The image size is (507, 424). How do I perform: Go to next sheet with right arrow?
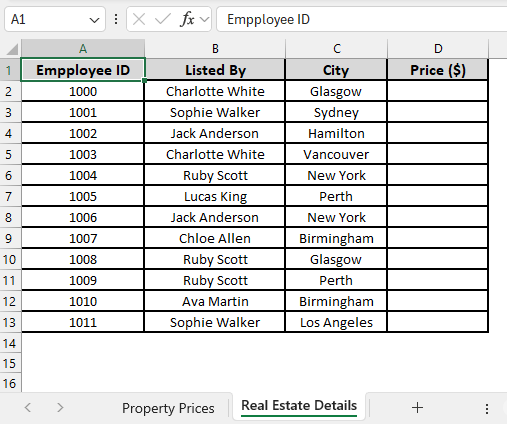point(60,408)
